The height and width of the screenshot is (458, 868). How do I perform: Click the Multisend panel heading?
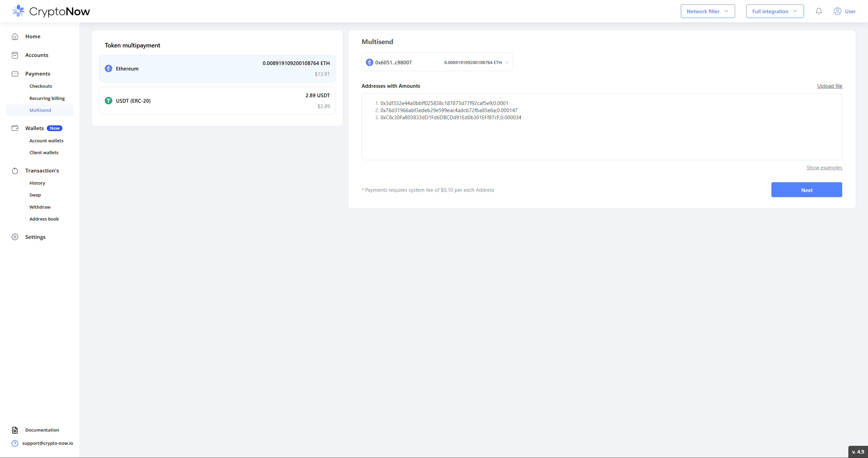tap(377, 42)
